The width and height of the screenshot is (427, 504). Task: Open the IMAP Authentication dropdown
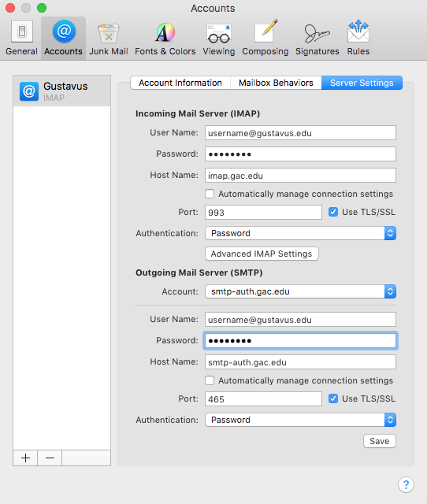[300, 233]
